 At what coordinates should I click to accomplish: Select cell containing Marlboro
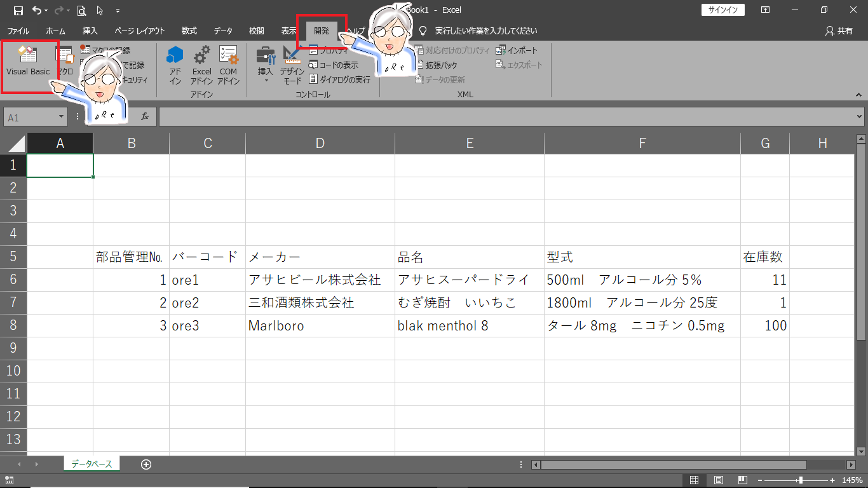320,325
